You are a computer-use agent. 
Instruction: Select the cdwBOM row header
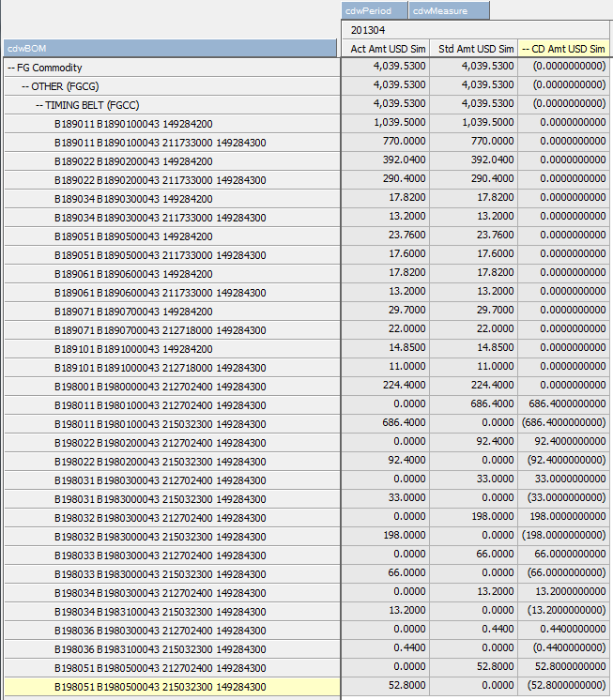pos(171,49)
